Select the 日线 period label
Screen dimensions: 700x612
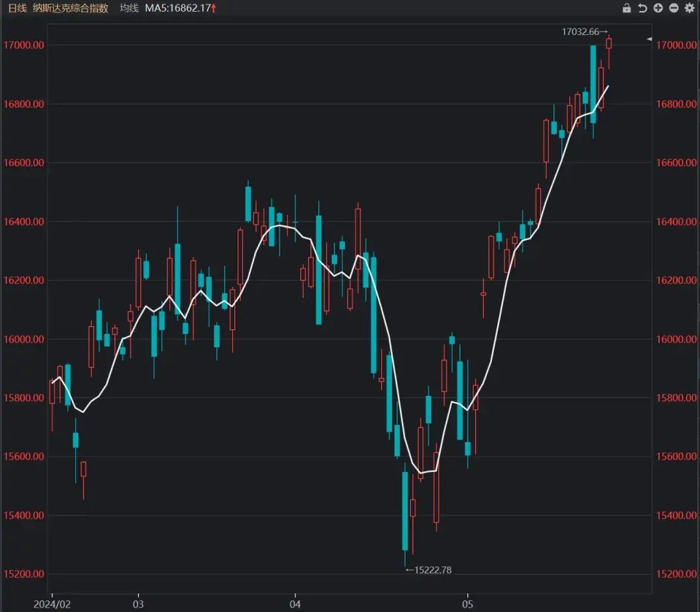(17, 8)
